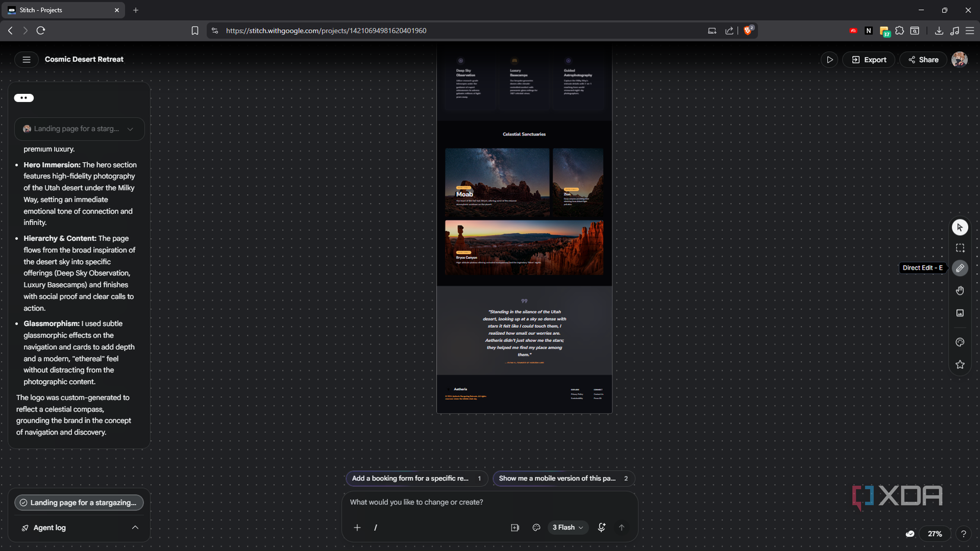The height and width of the screenshot is (551, 980).
Task: Open the browser main menu icon
Action: pos(969,30)
